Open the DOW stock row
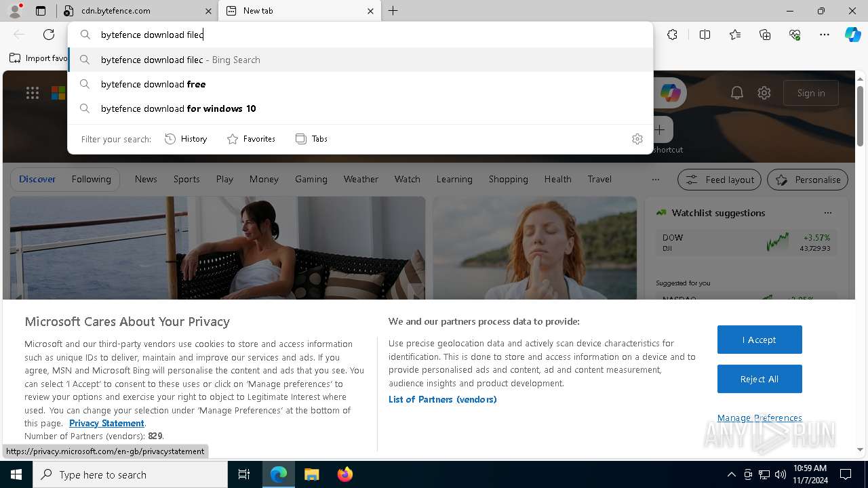Viewport: 868px width, 488px height. 746,243
